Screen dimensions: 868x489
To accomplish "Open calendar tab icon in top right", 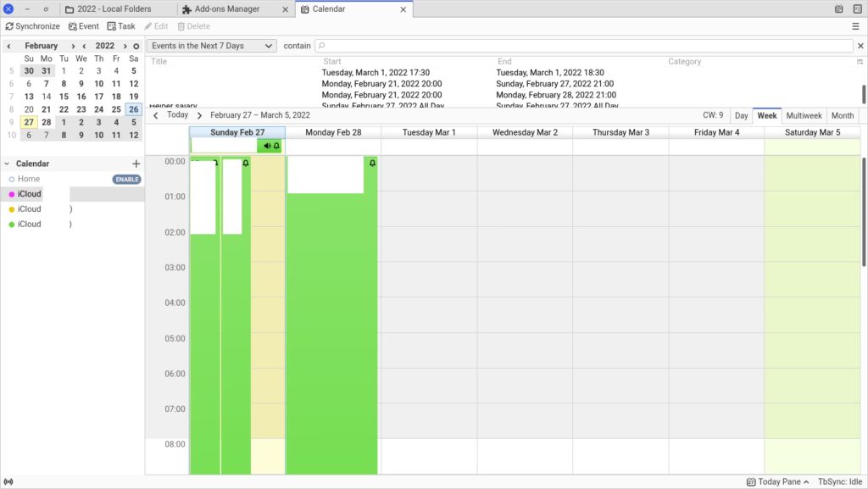I will tap(839, 8).
